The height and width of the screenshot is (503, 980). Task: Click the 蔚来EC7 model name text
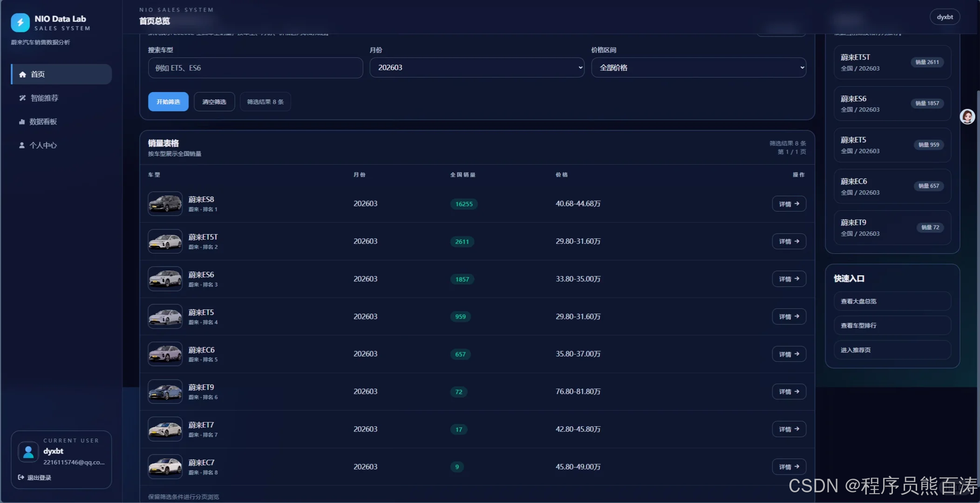point(201,462)
